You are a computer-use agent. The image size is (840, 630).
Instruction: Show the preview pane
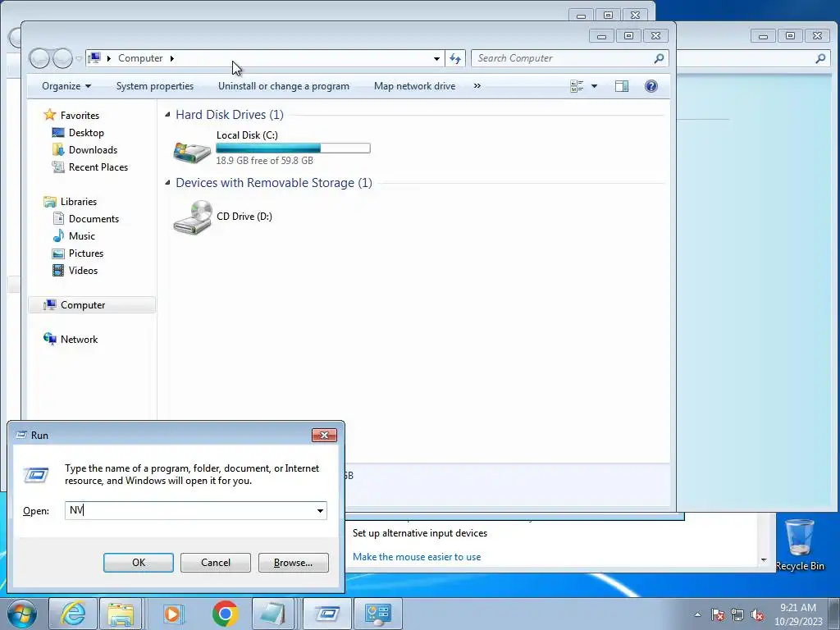point(622,86)
